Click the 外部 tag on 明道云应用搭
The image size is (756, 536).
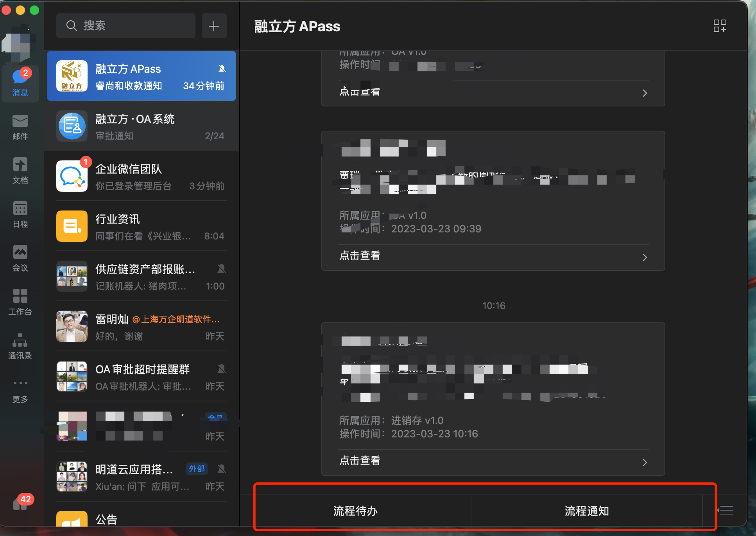point(197,469)
